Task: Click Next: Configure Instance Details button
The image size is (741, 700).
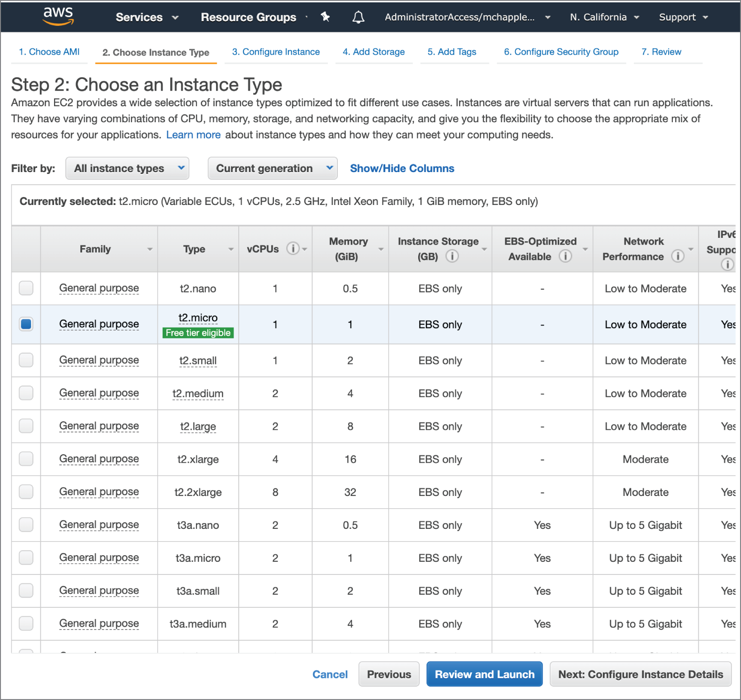Action: point(640,674)
